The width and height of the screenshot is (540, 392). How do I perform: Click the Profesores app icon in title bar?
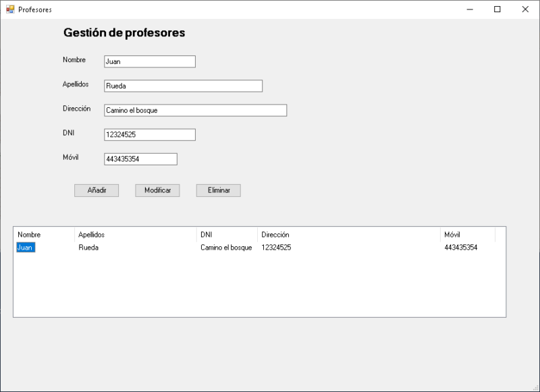[10, 9]
